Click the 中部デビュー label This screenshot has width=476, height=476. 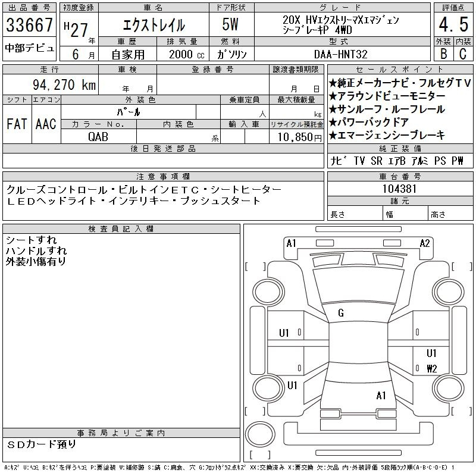[29, 48]
